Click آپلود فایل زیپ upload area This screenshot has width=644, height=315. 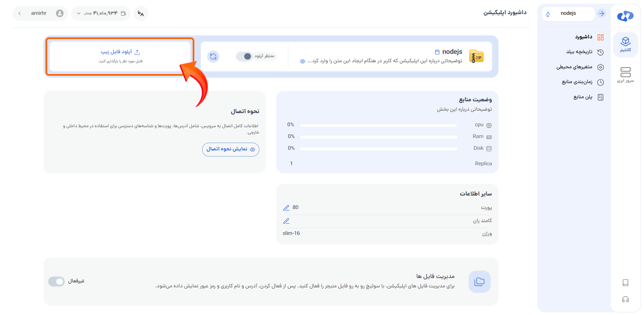(120, 56)
